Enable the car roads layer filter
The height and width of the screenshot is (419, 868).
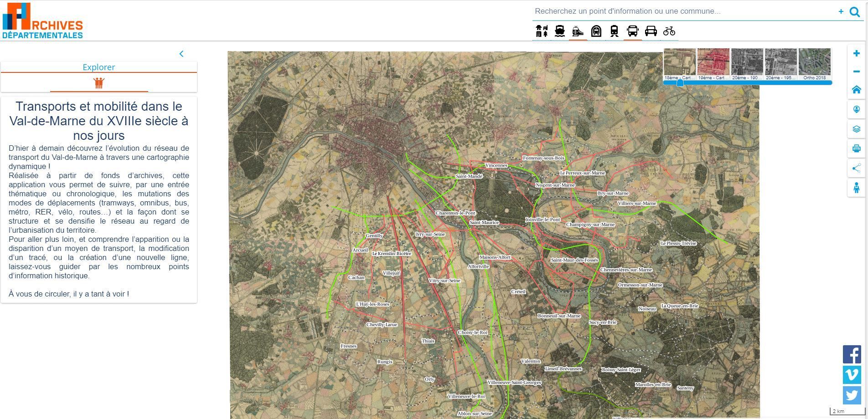[x=651, y=31]
